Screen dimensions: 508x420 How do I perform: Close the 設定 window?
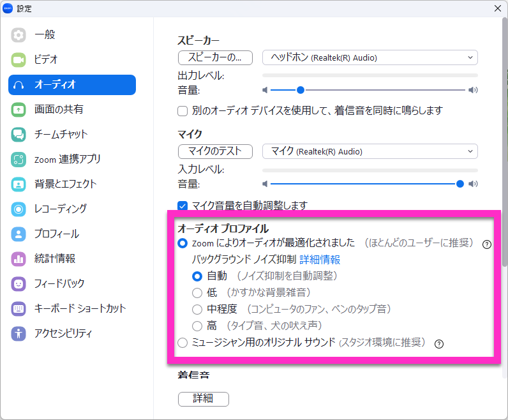pyautogui.click(x=498, y=8)
